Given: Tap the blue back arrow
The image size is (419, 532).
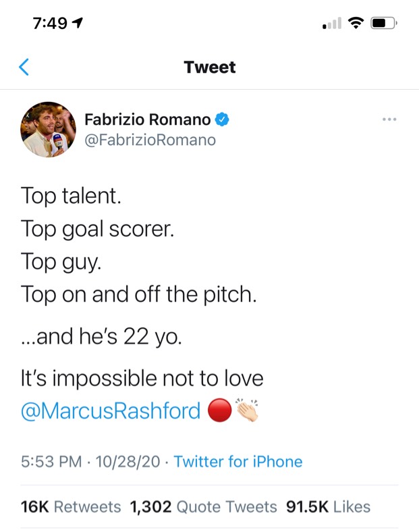Looking at the screenshot, I should click(24, 67).
